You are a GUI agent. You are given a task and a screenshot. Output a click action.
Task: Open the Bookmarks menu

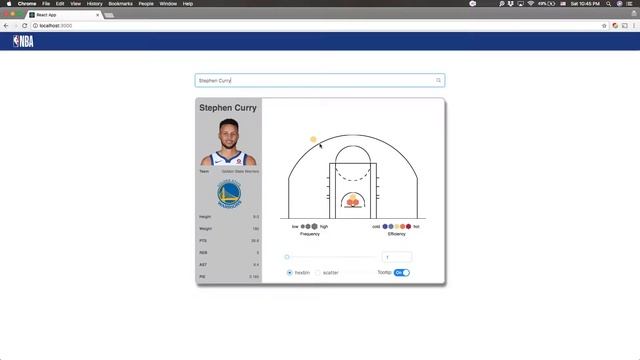click(120, 4)
